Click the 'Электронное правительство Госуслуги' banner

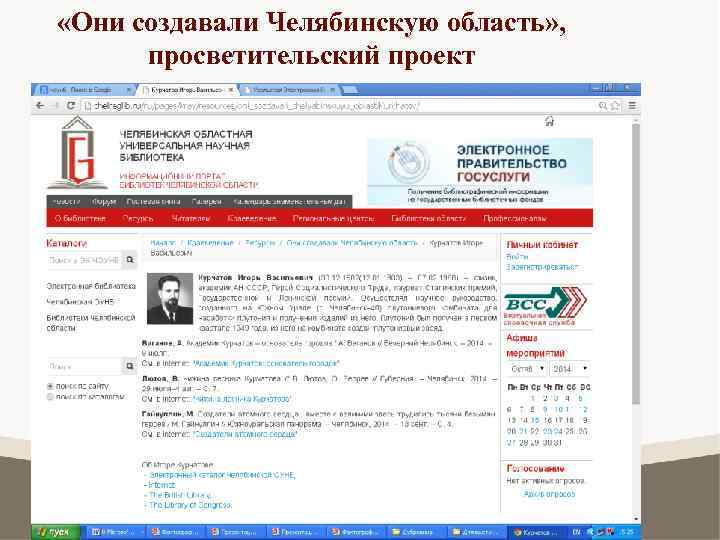[480, 172]
